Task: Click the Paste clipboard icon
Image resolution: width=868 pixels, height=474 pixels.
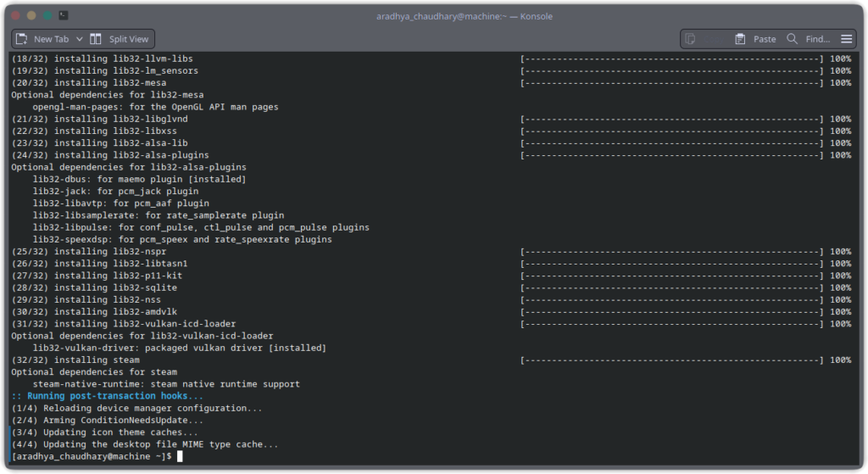Action: (740, 39)
